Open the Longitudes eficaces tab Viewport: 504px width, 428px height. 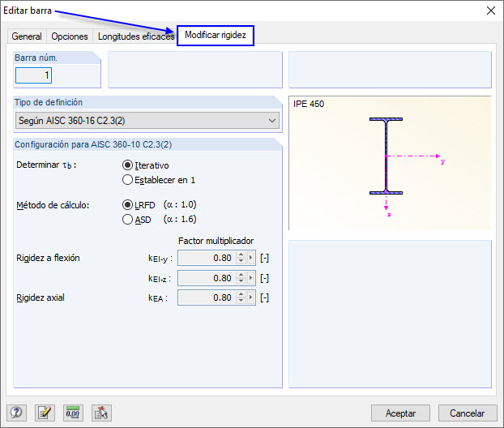136,36
